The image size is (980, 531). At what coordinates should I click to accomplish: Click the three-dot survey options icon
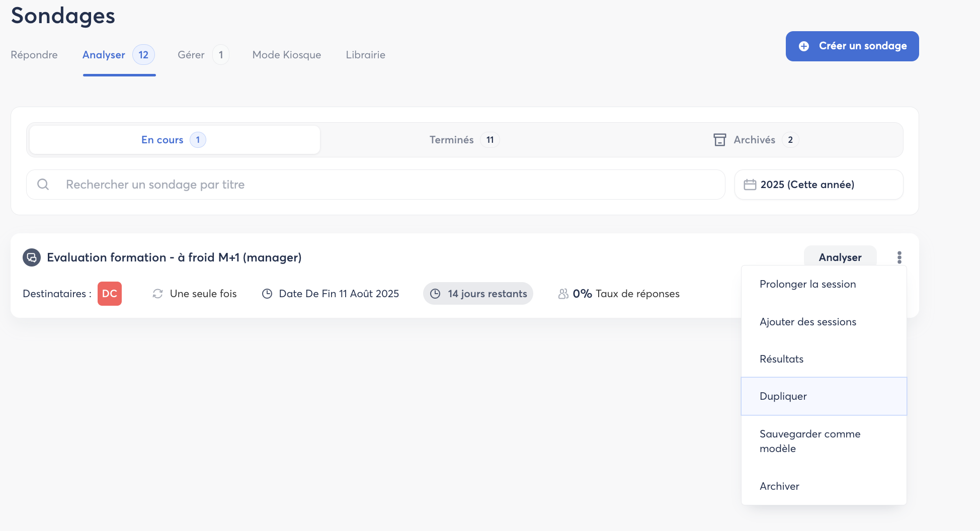(899, 257)
